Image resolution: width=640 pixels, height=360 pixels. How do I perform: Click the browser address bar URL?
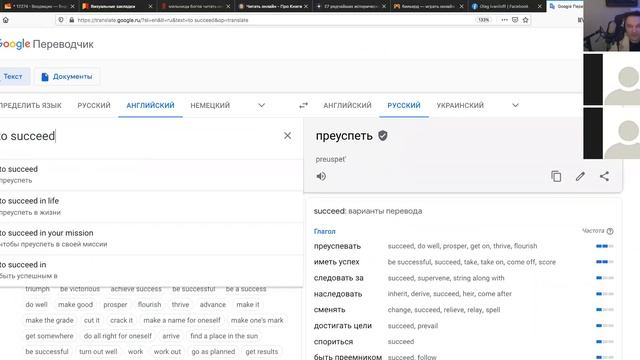coord(162,20)
